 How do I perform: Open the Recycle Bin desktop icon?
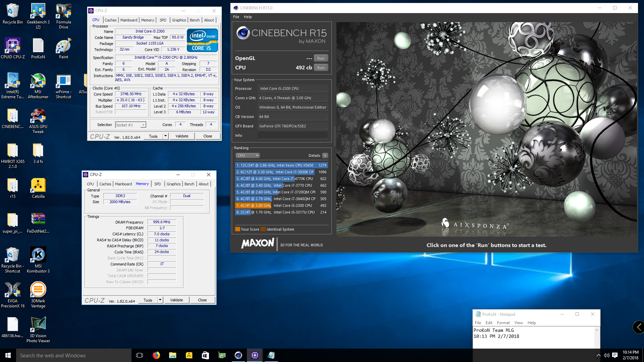pyautogui.click(x=12, y=14)
